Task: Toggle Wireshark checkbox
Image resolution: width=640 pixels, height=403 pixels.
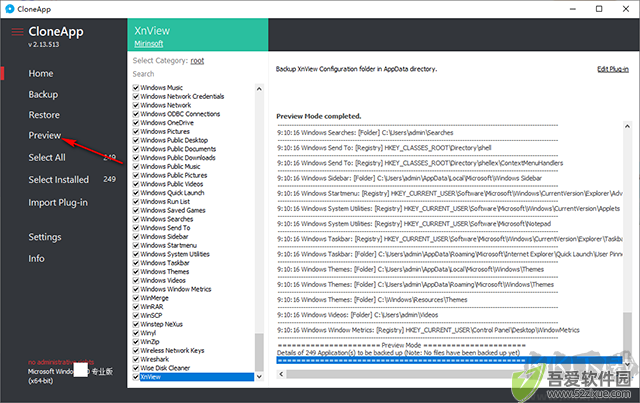Action: click(136, 359)
